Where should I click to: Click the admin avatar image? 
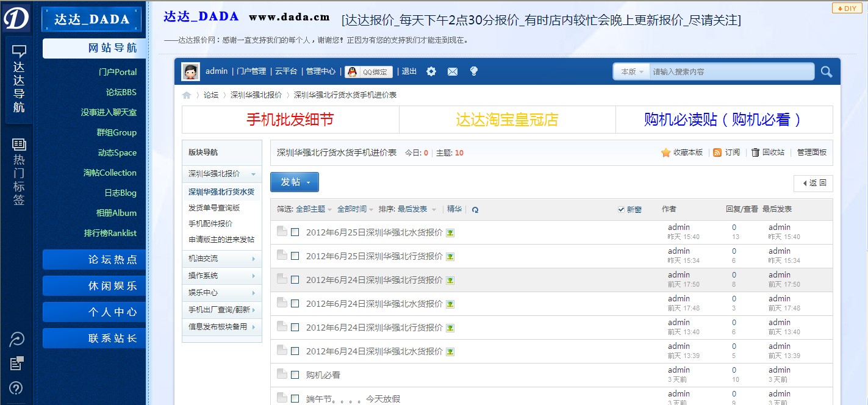(191, 71)
